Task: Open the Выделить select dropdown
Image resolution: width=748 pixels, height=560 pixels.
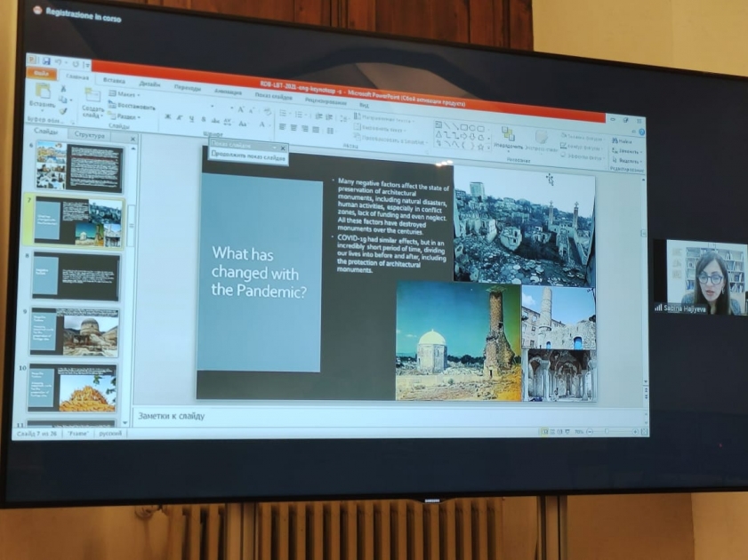Action: click(627, 161)
